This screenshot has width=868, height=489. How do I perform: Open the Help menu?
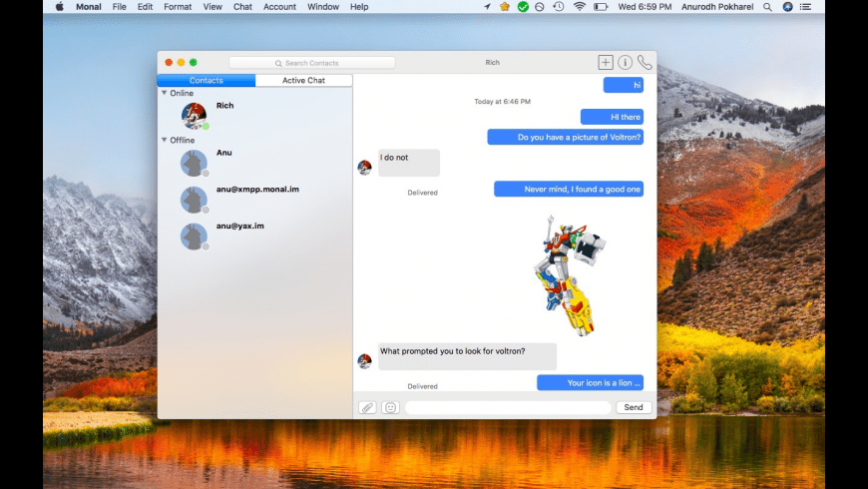(x=359, y=7)
